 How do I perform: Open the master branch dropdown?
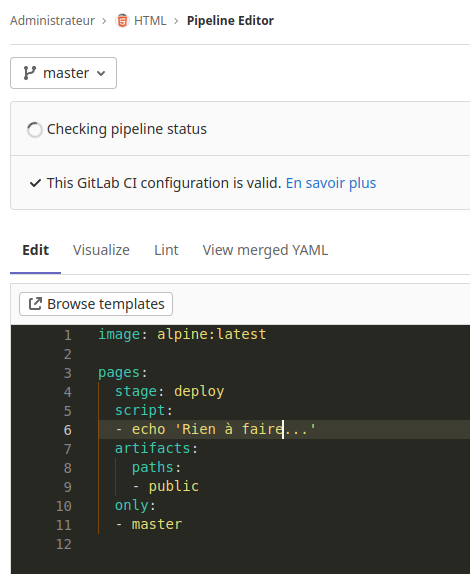tap(63, 73)
